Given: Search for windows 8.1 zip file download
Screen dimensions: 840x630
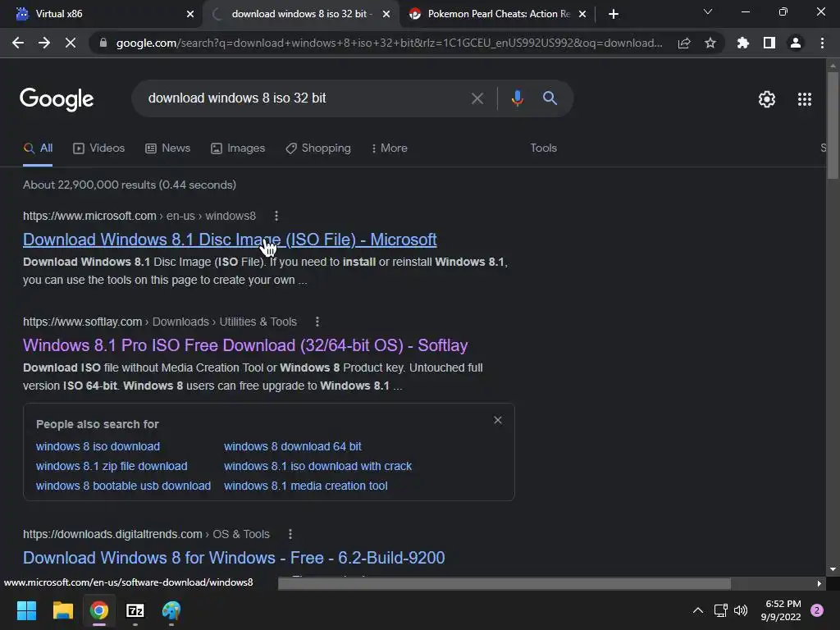Looking at the screenshot, I should 112,466.
